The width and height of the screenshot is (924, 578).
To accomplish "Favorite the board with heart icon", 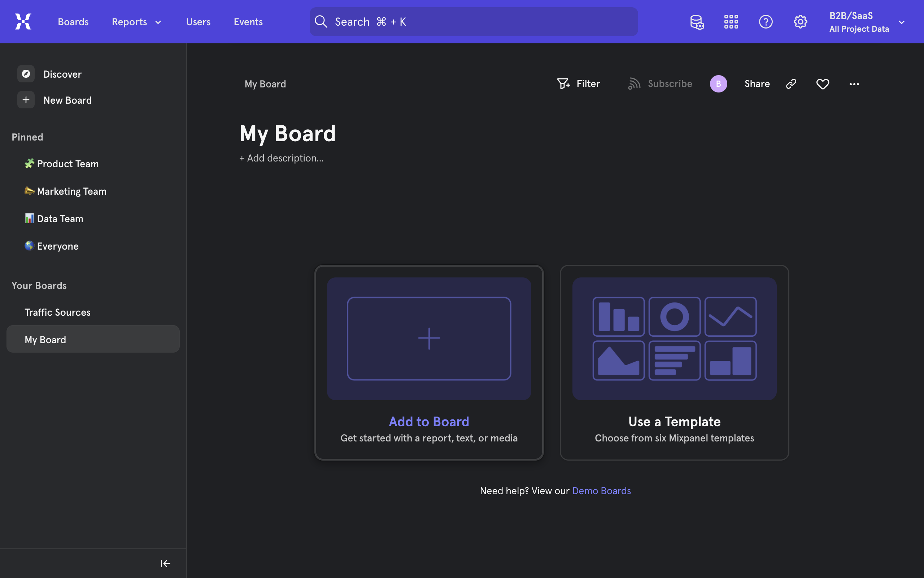I will (x=823, y=84).
